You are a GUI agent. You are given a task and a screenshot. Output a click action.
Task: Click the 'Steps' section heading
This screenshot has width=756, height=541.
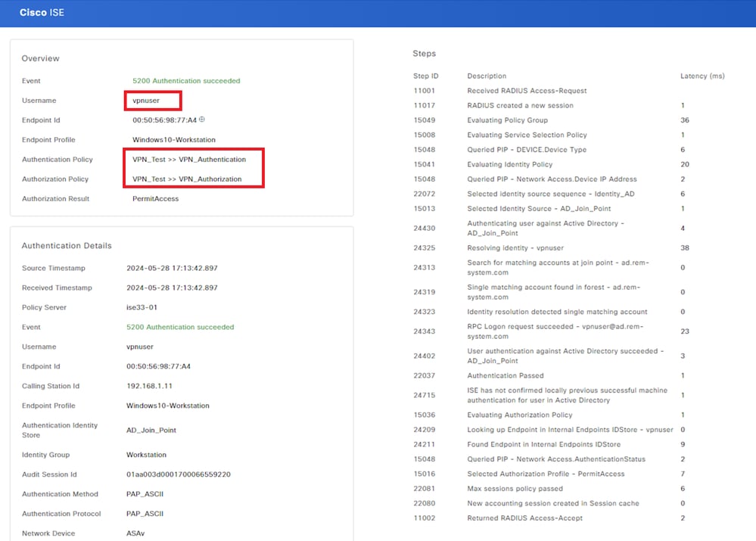[x=425, y=54]
